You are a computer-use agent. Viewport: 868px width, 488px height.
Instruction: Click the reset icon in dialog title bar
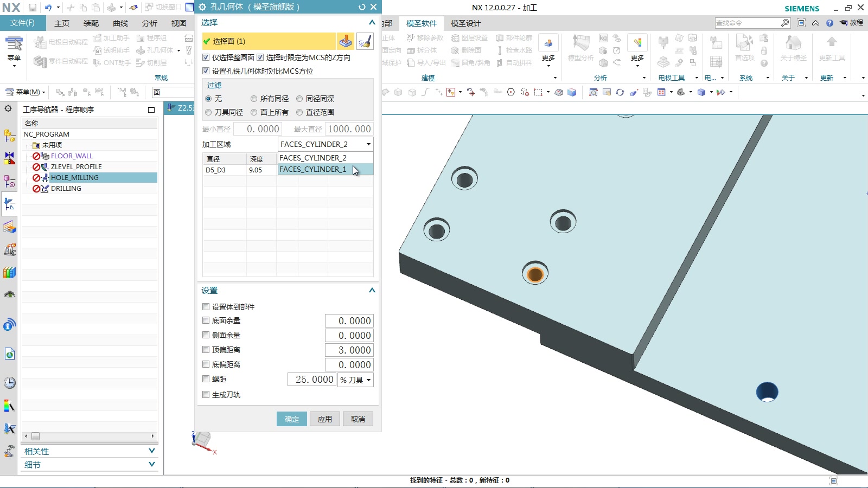coord(362,7)
